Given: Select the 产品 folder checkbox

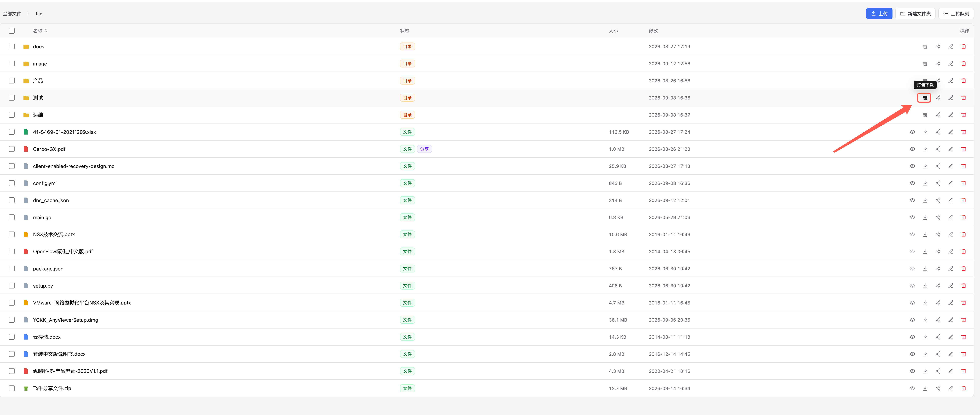Looking at the screenshot, I should click(12, 81).
